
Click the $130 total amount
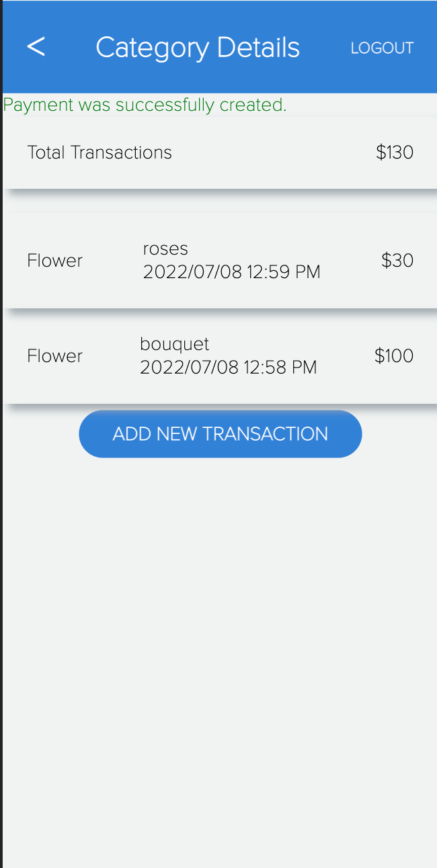(x=395, y=153)
